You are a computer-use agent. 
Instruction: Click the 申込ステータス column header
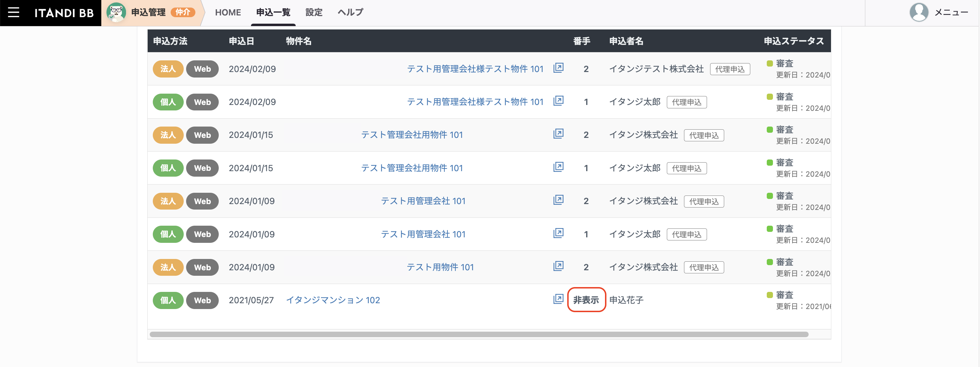(794, 41)
